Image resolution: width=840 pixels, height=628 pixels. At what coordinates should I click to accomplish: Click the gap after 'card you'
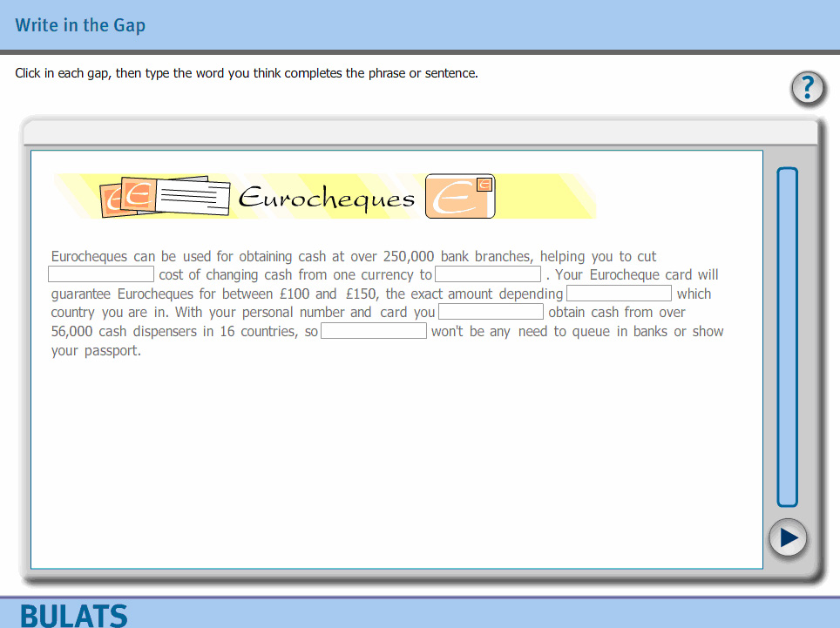tap(491, 312)
